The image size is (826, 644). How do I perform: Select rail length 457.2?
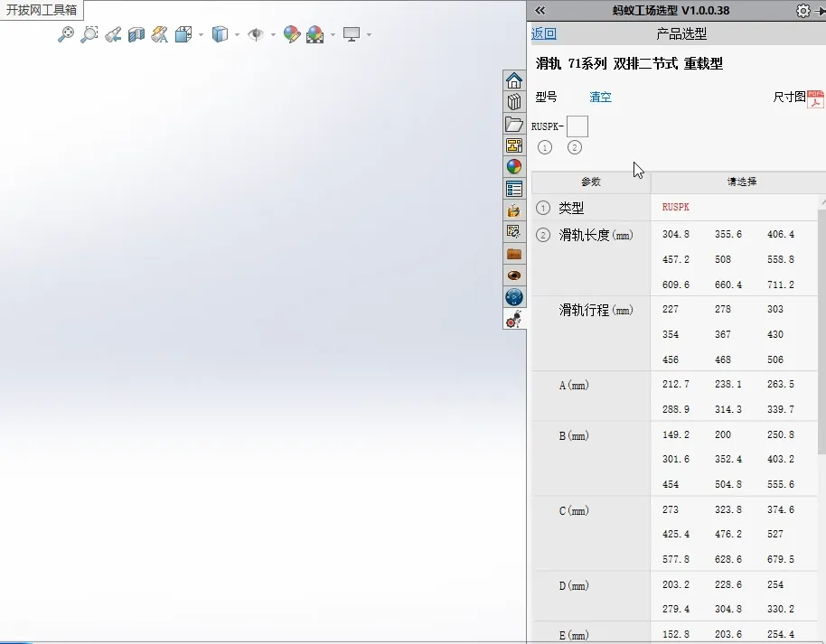click(675, 259)
